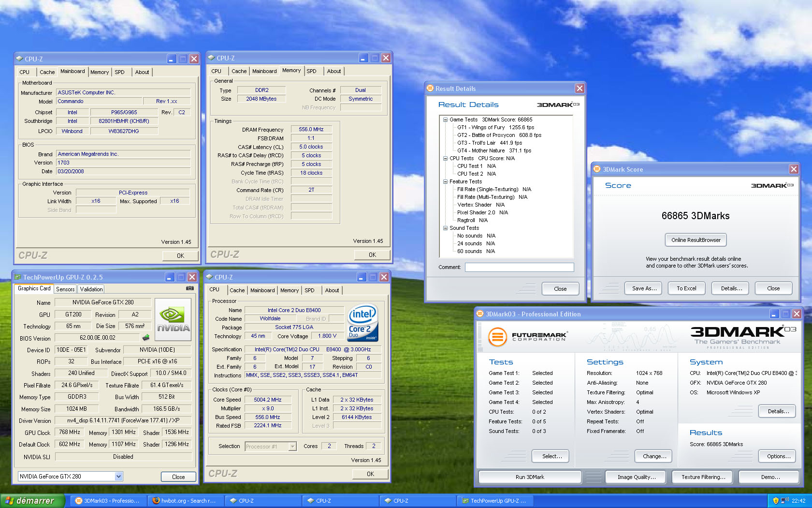Click Details... under System in 3DMark03
The height and width of the screenshot is (508, 812).
pos(777,411)
